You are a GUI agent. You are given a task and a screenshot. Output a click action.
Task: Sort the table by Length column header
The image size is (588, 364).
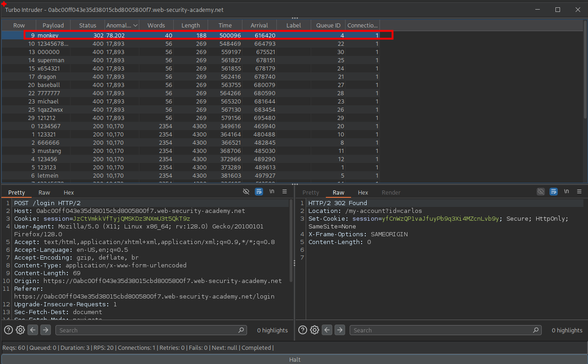click(x=190, y=26)
